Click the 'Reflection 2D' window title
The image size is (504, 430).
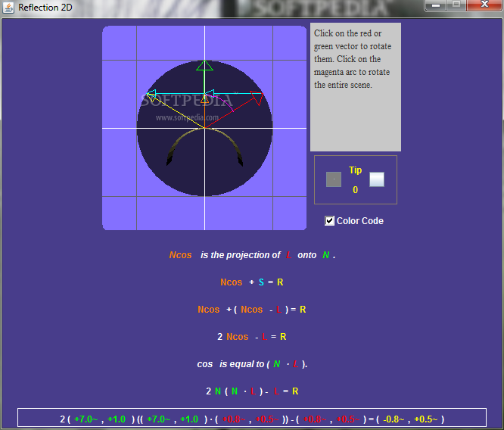(45, 8)
